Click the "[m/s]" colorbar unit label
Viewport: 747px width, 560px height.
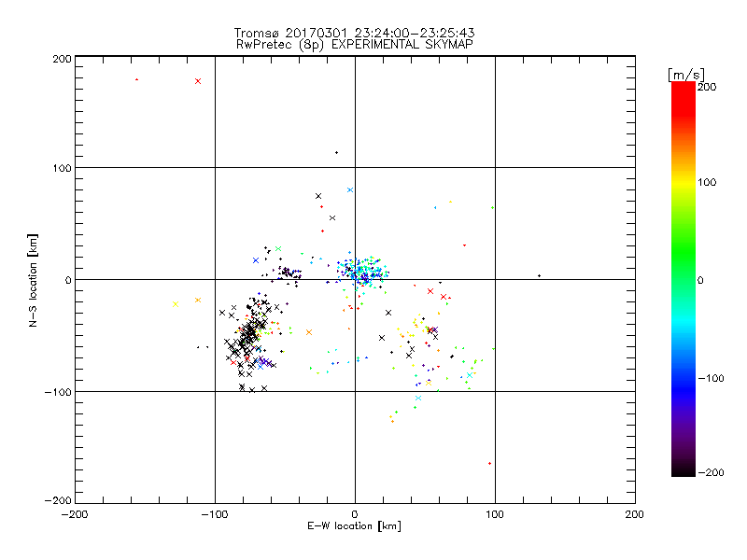[686, 75]
